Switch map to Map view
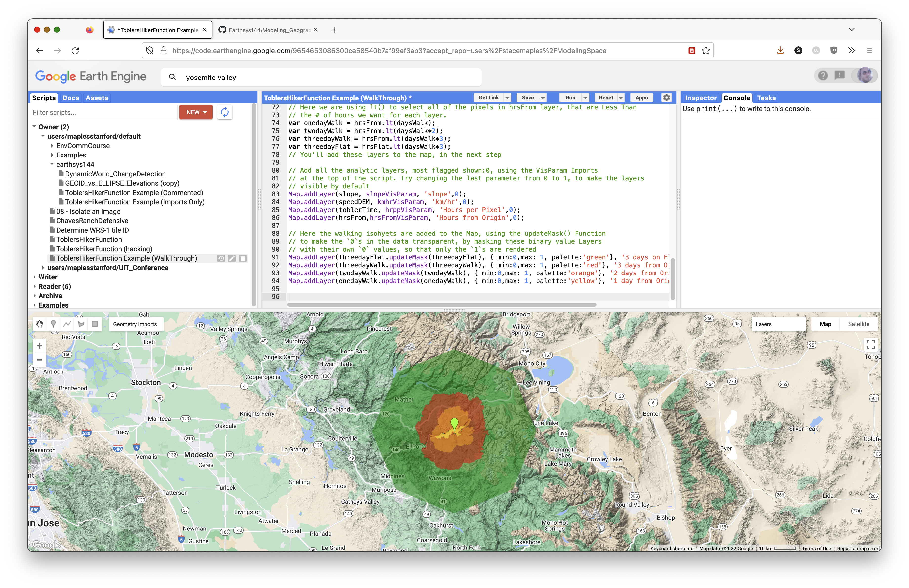 (x=825, y=324)
